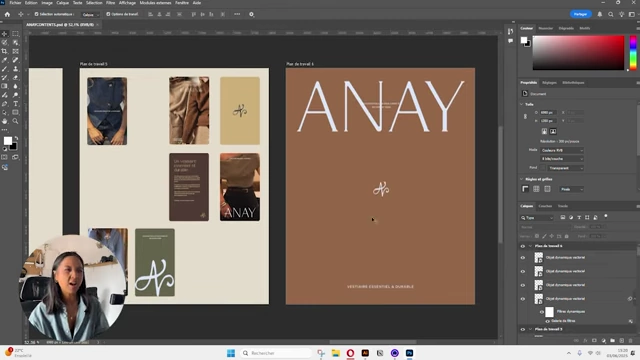
Task: Select the Brush tool
Action: (4, 69)
